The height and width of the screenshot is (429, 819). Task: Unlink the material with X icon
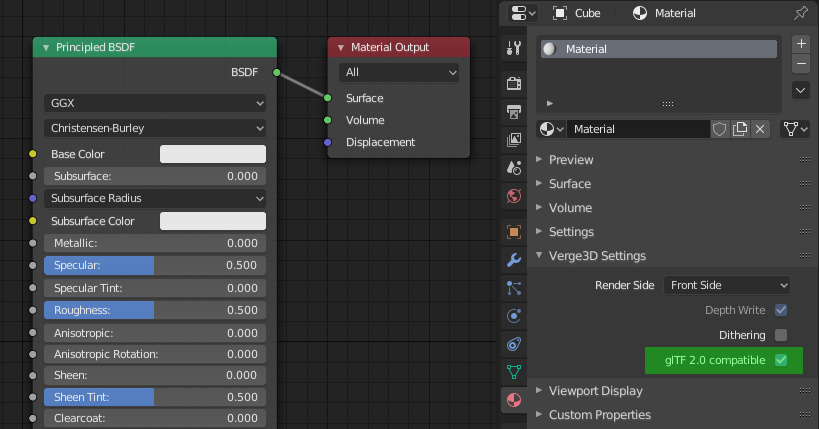(x=760, y=129)
